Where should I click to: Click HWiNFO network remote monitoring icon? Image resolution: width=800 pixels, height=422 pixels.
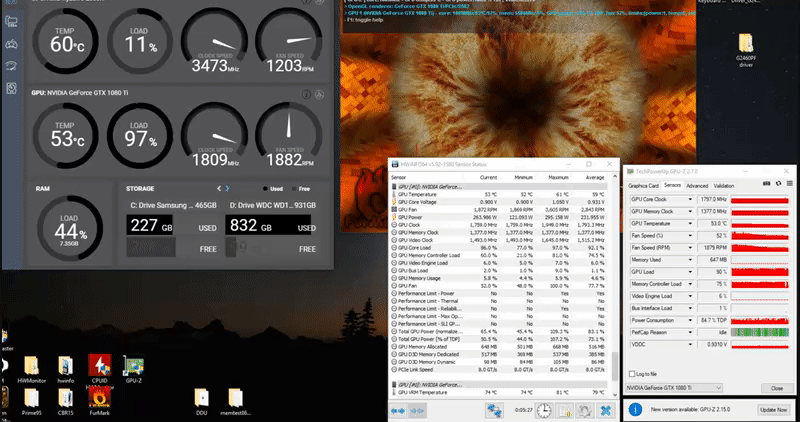click(x=493, y=410)
